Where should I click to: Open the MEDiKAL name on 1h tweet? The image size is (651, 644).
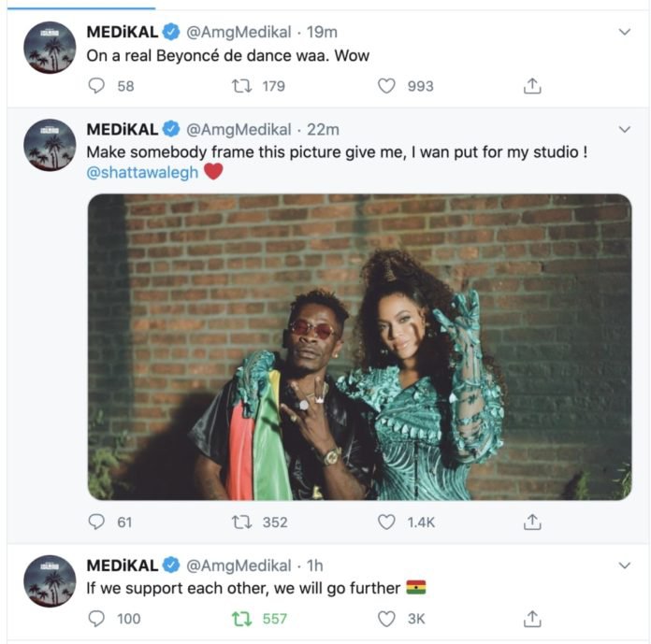pyautogui.click(x=122, y=565)
